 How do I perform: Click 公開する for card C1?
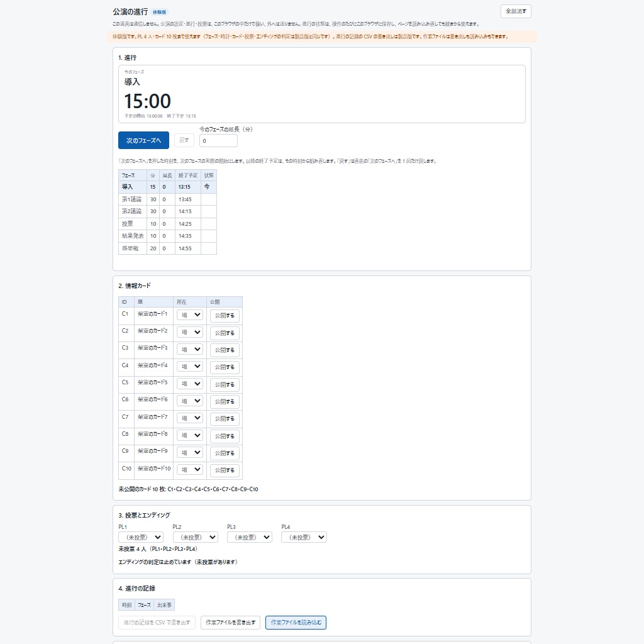coord(225,316)
